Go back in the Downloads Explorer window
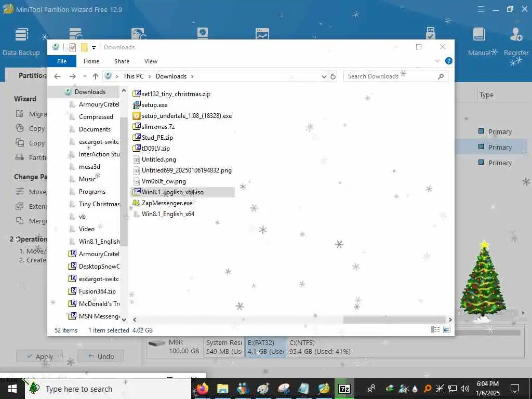532x399 pixels. (57, 76)
